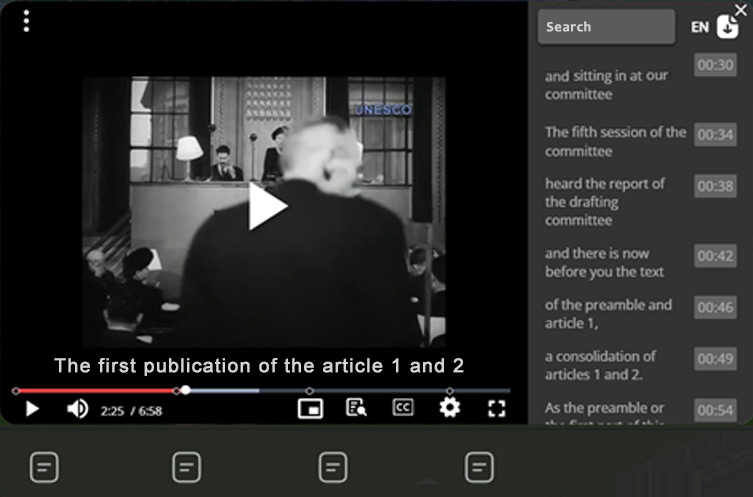Click the progress bar playhead handle

pyautogui.click(x=186, y=390)
